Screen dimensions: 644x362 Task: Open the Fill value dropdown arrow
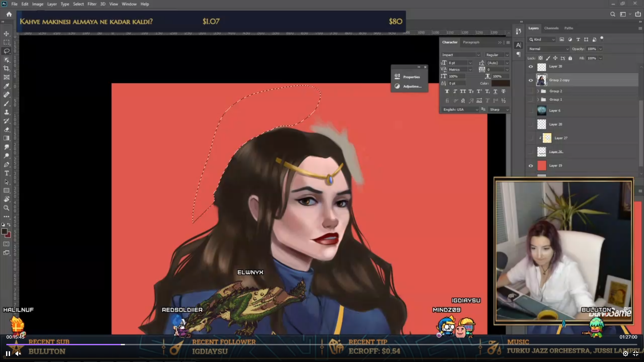[600, 58]
